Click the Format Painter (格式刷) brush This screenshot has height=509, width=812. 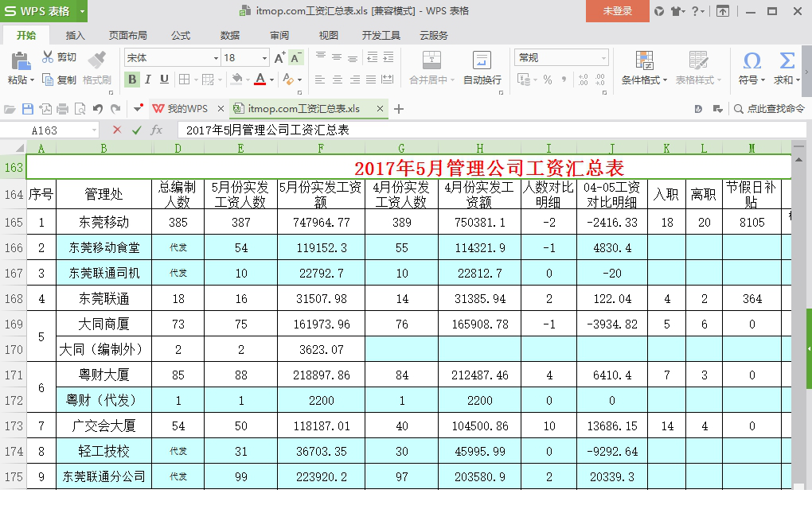pyautogui.click(x=97, y=60)
